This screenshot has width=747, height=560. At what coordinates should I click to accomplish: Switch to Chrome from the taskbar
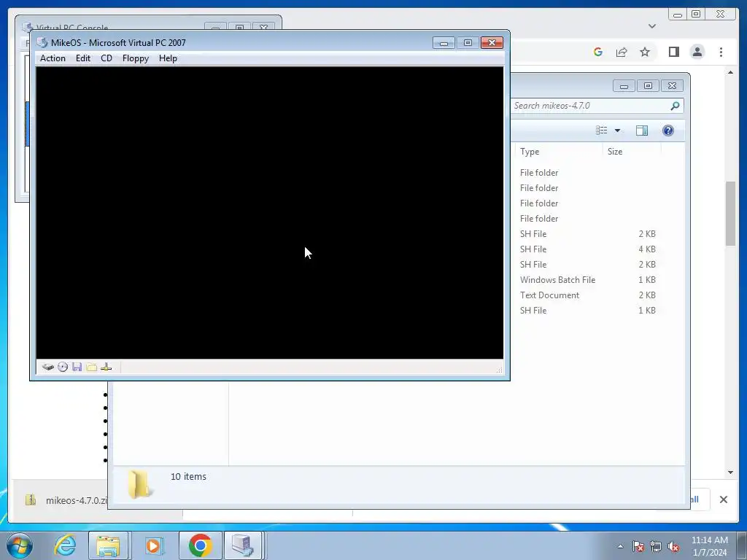(x=200, y=545)
